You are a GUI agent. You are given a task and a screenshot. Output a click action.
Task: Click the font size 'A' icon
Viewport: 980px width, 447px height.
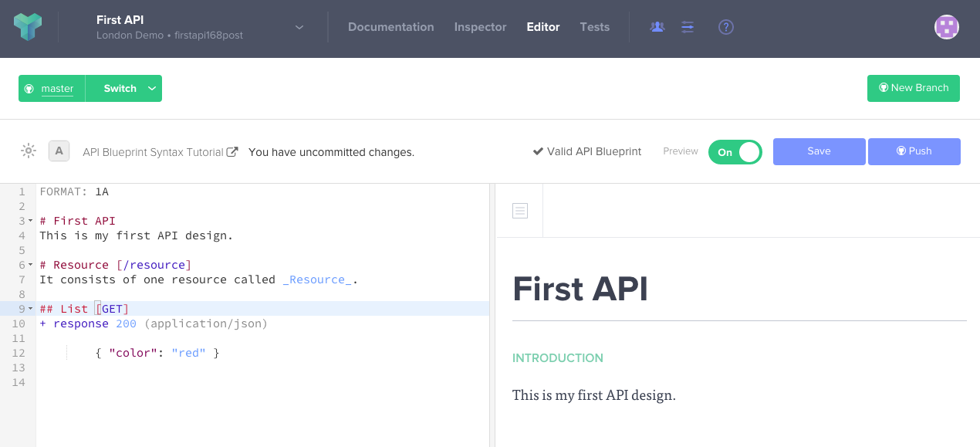click(59, 151)
